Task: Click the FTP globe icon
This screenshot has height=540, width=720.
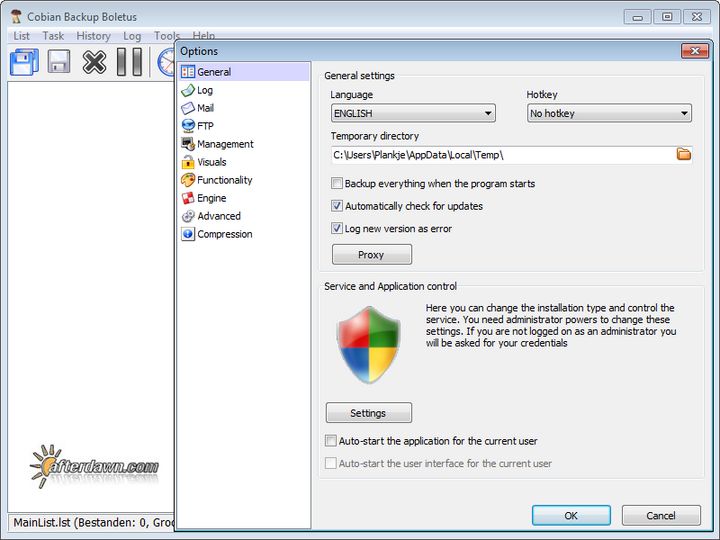Action: [188, 126]
